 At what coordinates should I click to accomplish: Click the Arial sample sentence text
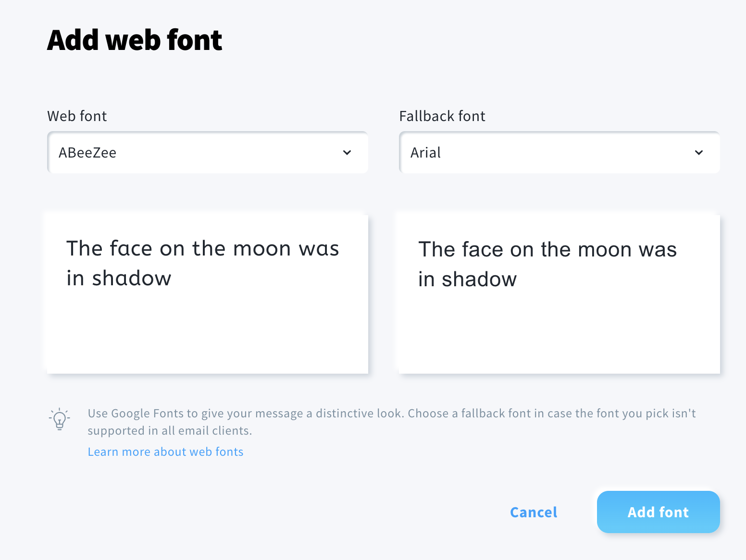click(548, 264)
